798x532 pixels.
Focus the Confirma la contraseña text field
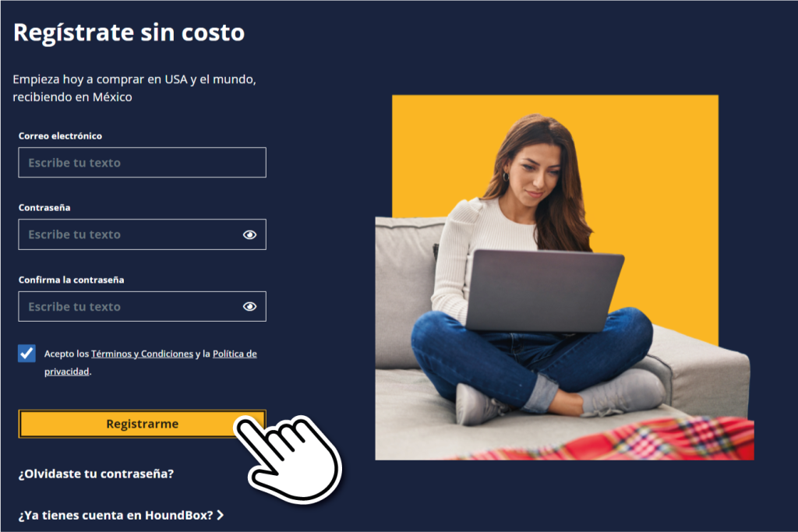click(142, 306)
